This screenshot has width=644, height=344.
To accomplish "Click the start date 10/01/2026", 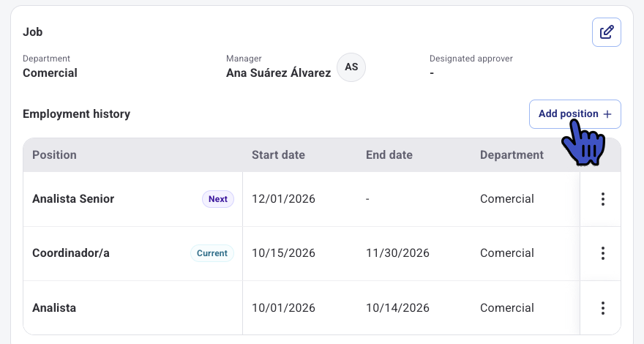I will [283, 308].
